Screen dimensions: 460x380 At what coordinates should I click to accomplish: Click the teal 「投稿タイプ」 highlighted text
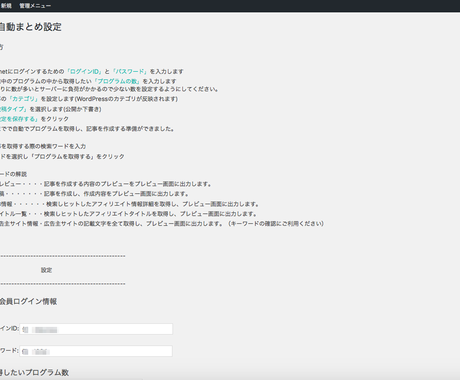pos(13,109)
